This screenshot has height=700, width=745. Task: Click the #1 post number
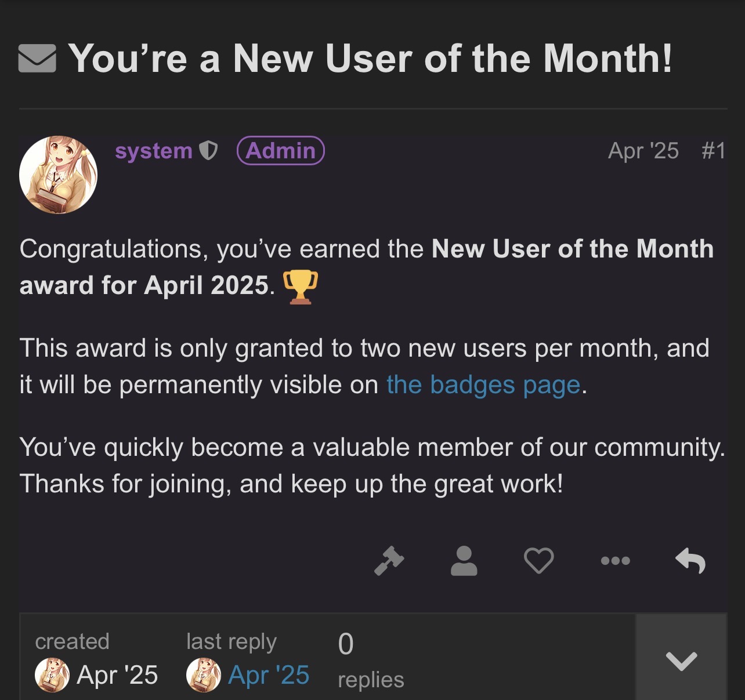(x=713, y=151)
